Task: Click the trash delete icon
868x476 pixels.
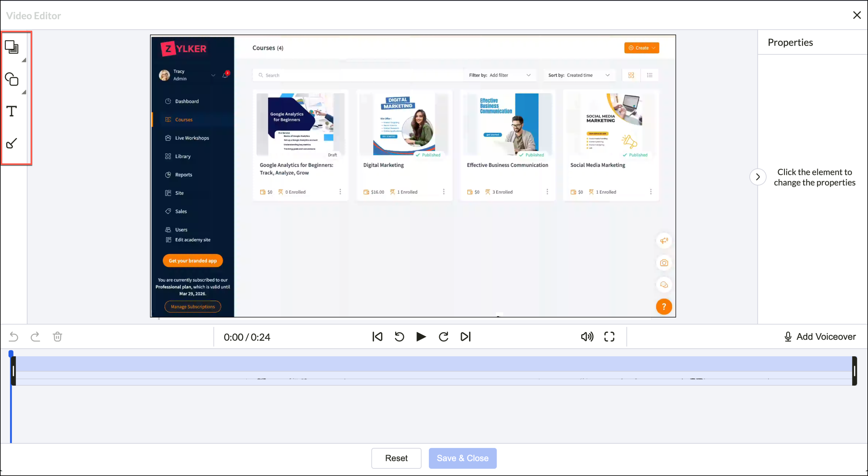Action: pos(57,336)
